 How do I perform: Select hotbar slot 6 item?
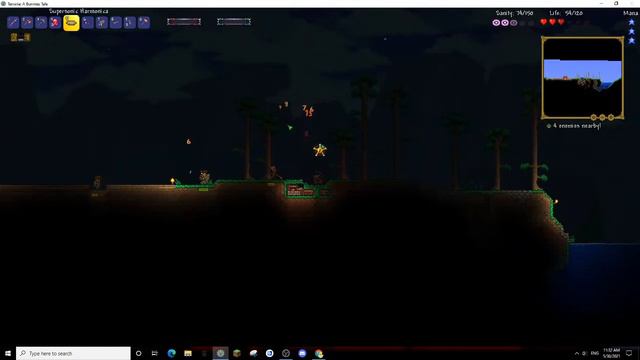click(x=87, y=22)
